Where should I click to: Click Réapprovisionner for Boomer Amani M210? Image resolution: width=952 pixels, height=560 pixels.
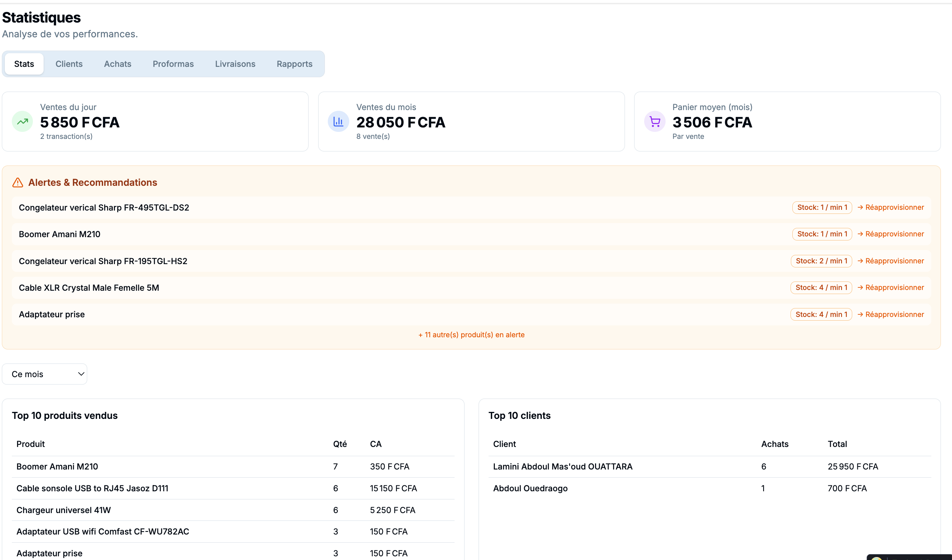[x=890, y=234]
